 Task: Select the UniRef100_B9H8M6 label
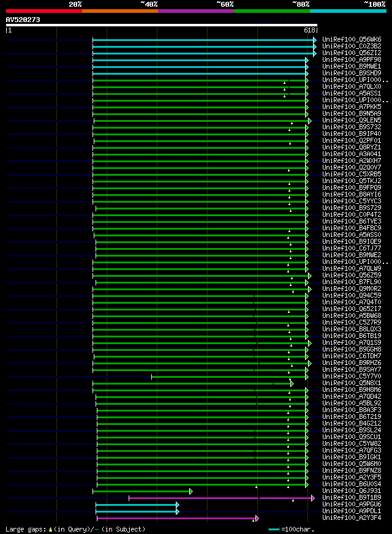click(x=352, y=390)
